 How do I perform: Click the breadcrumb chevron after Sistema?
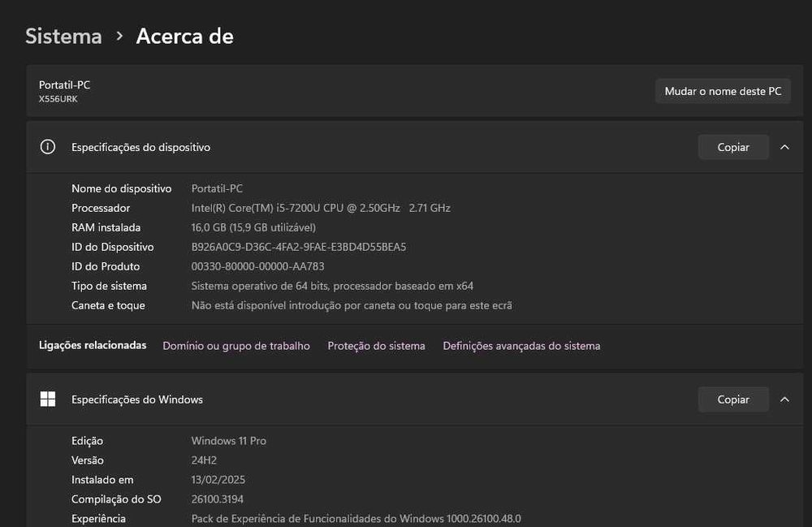119,37
